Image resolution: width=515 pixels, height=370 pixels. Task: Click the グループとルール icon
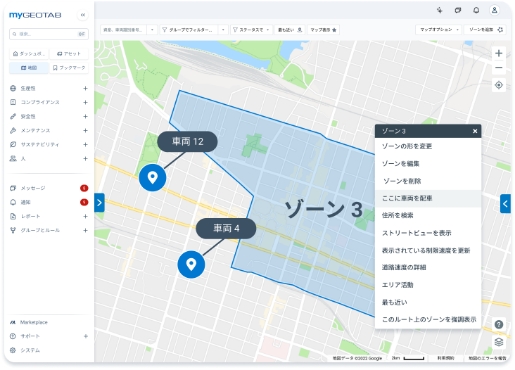tap(13, 230)
